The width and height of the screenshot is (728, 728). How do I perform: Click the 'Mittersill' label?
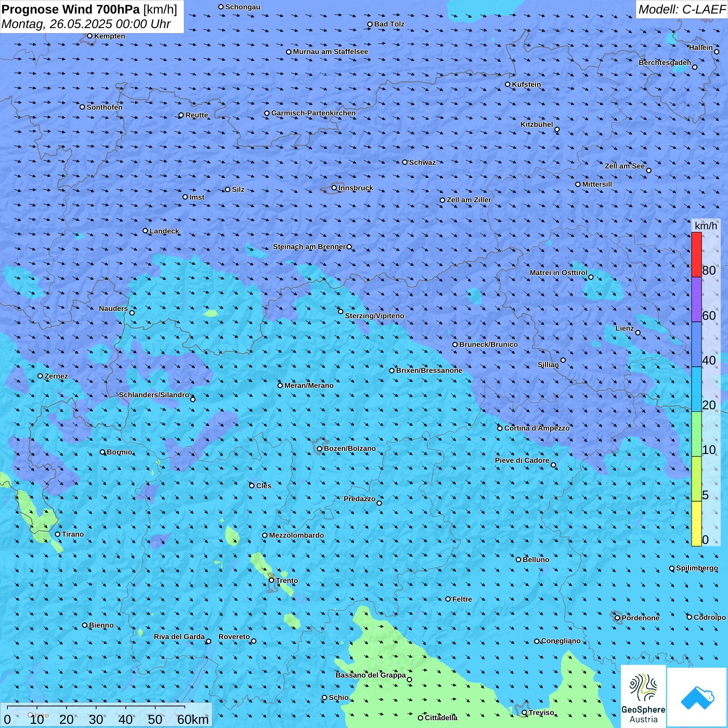(x=597, y=184)
